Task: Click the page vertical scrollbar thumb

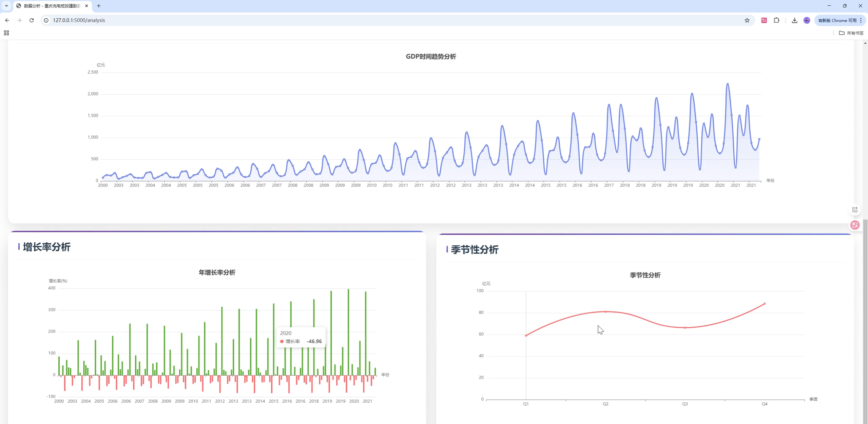Action: pos(865,321)
